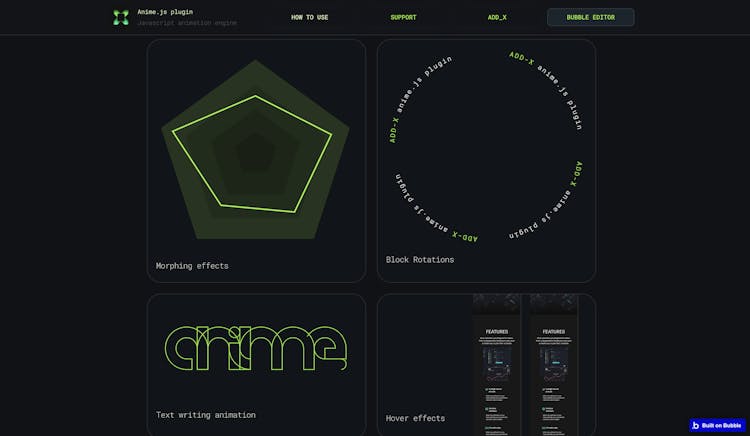Image resolution: width=750 pixels, height=436 pixels.
Task: Click the outlined anime text graphic
Action: coord(256,347)
